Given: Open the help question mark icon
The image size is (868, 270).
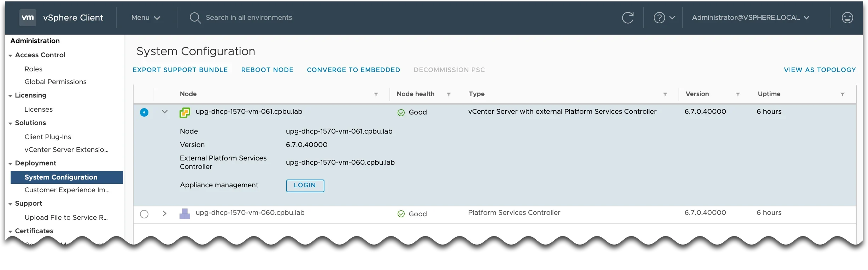Looking at the screenshot, I should [x=659, y=18].
